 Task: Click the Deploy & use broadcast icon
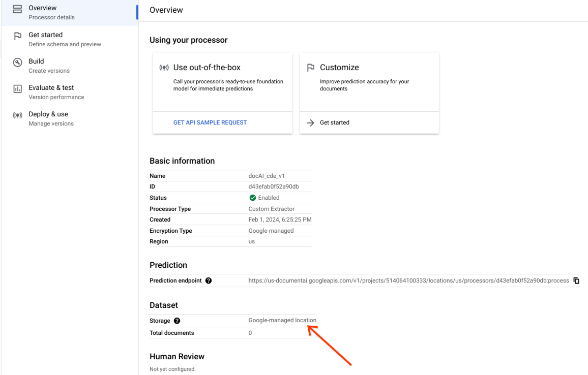[17, 115]
